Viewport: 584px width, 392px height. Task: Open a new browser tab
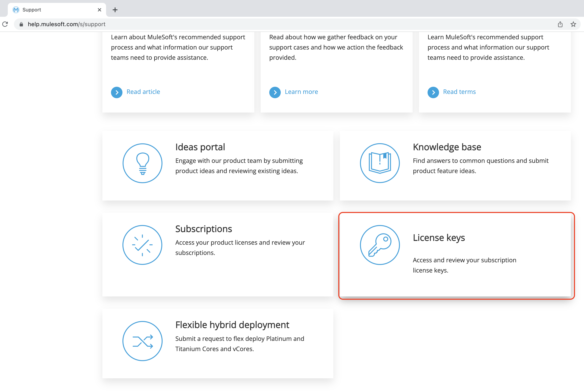tap(115, 10)
